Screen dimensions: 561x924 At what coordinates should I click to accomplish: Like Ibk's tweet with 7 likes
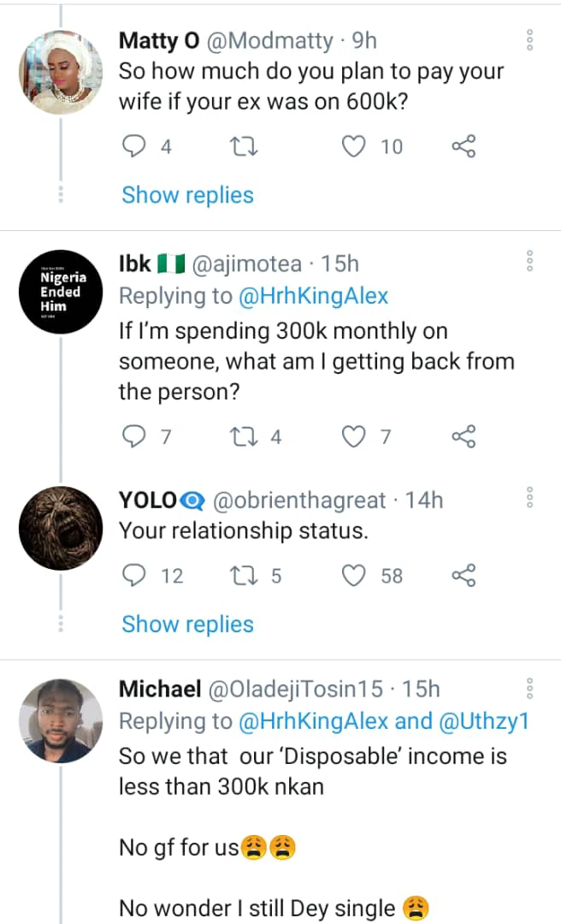pyautogui.click(x=354, y=437)
